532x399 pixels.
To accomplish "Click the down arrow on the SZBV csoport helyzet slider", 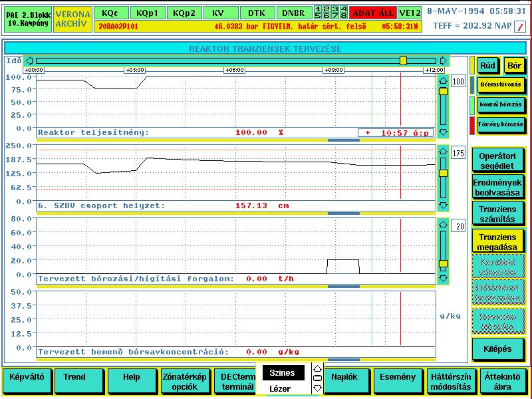I will (443, 205).
